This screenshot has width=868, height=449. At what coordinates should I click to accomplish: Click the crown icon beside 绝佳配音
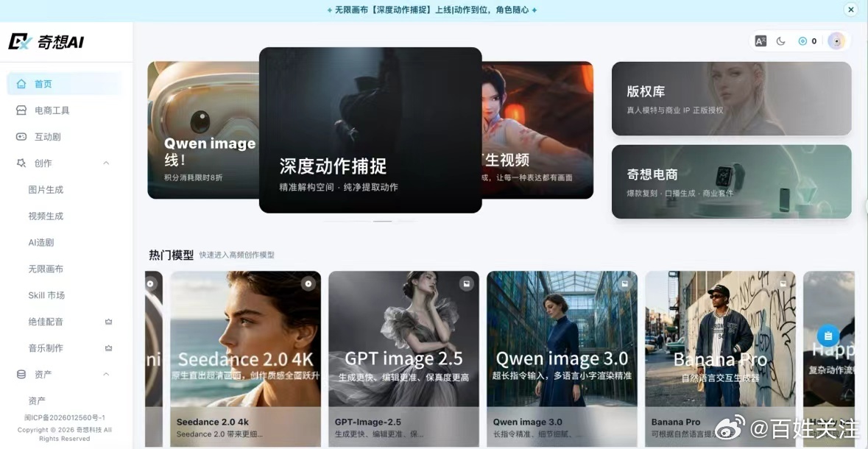(108, 322)
